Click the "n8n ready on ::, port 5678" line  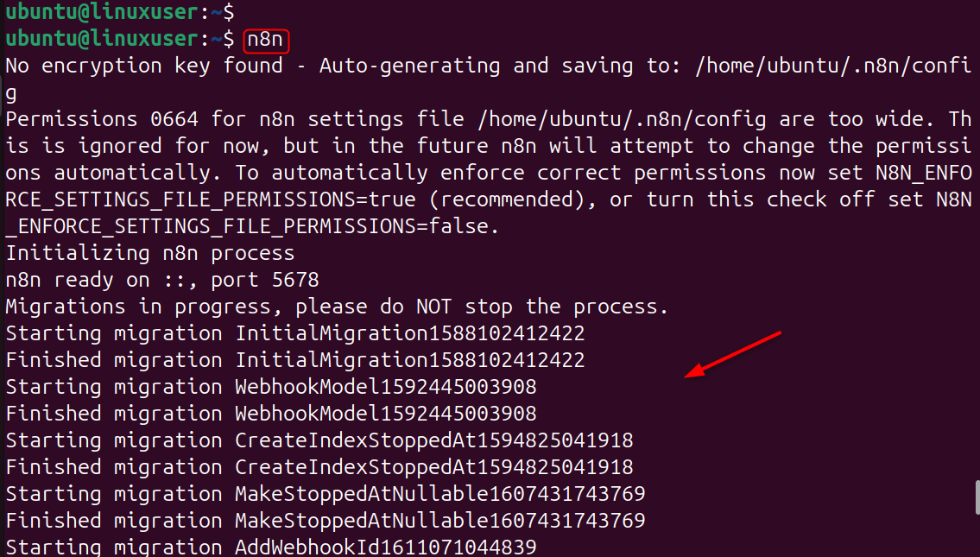pos(162,281)
